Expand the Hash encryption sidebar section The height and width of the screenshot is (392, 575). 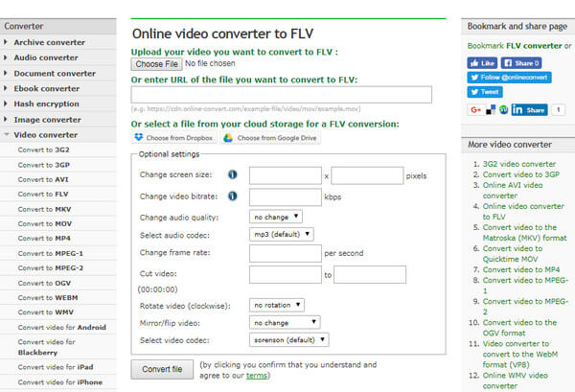click(x=47, y=104)
